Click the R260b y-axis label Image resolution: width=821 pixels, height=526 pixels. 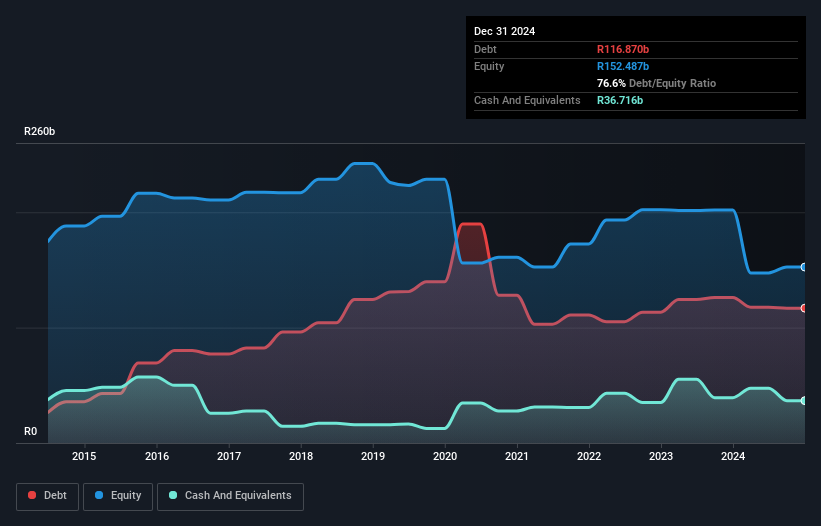pyautogui.click(x=39, y=131)
